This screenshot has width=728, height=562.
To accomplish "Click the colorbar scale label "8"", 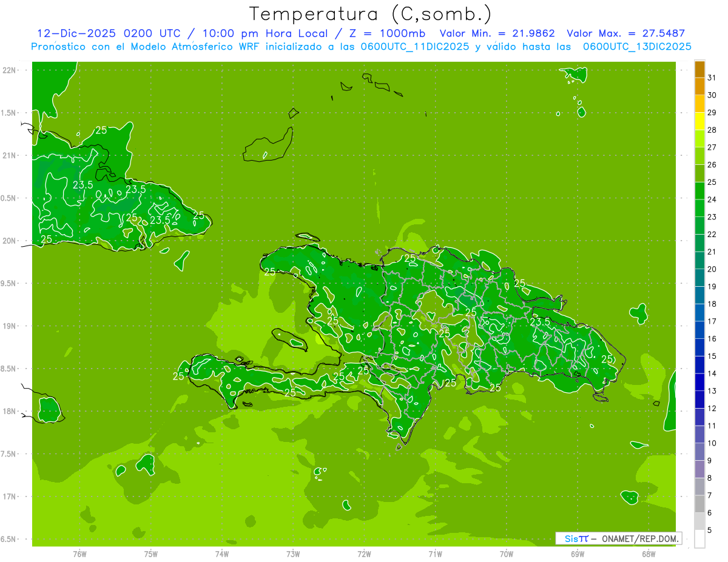I will tap(710, 478).
